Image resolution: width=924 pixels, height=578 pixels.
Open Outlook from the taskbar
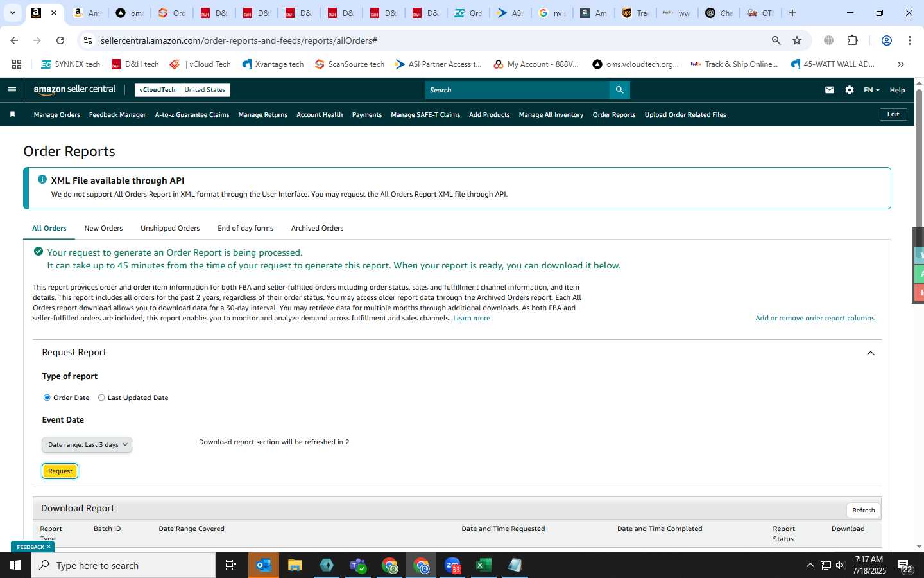[x=264, y=565]
